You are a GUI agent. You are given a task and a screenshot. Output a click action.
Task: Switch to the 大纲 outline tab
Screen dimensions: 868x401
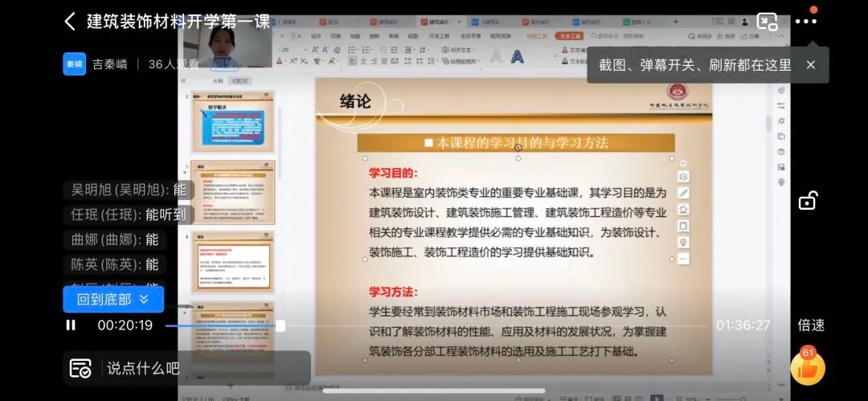[x=217, y=81]
